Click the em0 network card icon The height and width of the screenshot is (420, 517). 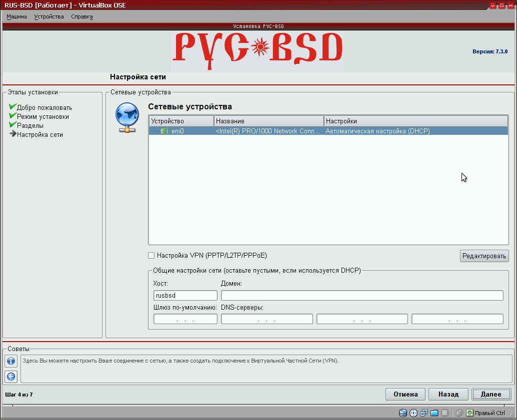point(164,131)
